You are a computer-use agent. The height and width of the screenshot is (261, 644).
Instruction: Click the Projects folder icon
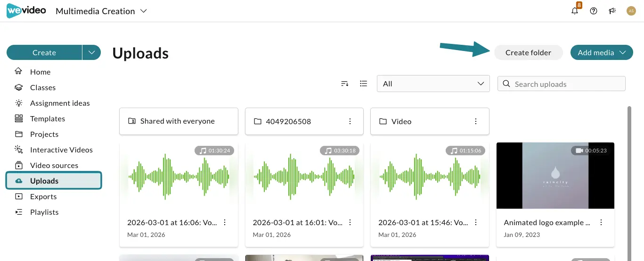click(x=18, y=134)
